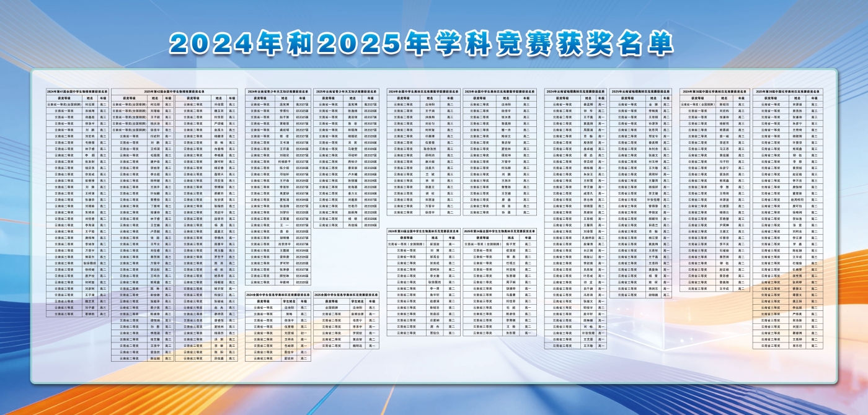Image resolution: width=868 pixels, height=415 pixels.
Task: Select the heading "2025全国中学生信息学奥林匹克竞赛获奖名单"
Action: point(346,295)
